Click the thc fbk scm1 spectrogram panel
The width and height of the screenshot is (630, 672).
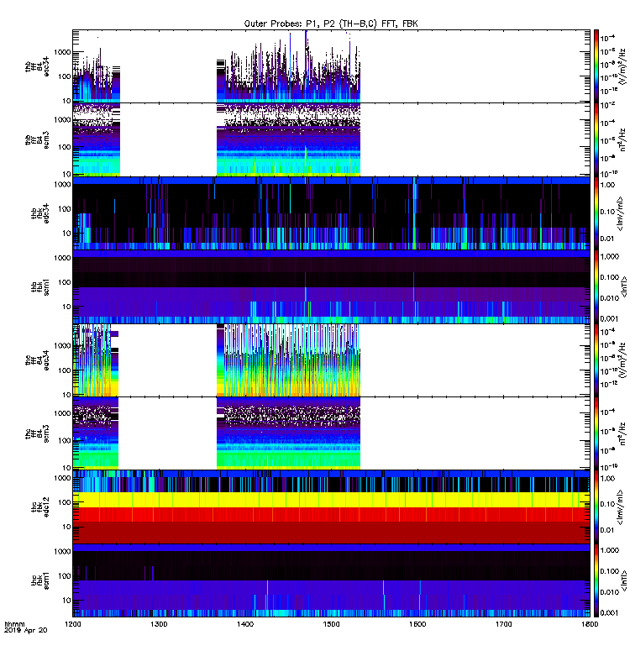pyautogui.click(x=331, y=580)
